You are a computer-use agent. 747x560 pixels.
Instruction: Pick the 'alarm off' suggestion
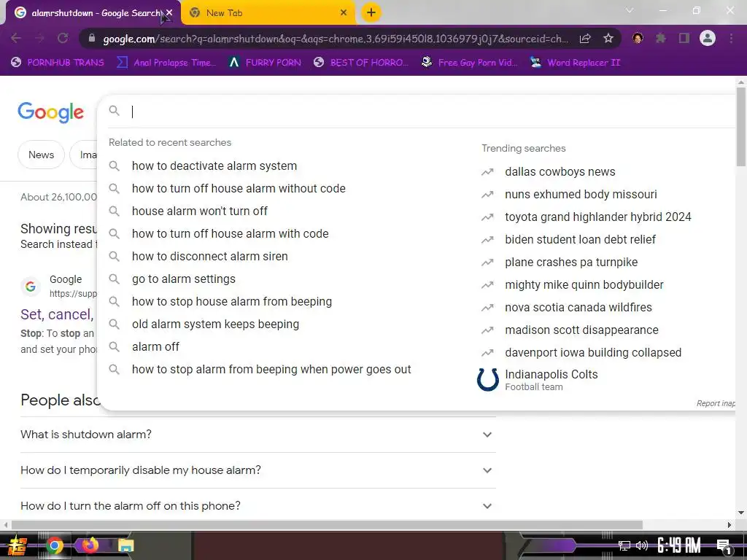tap(155, 346)
